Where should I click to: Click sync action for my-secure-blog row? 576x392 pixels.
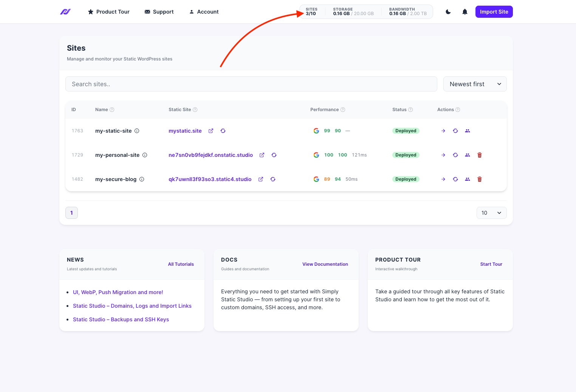coord(455,179)
